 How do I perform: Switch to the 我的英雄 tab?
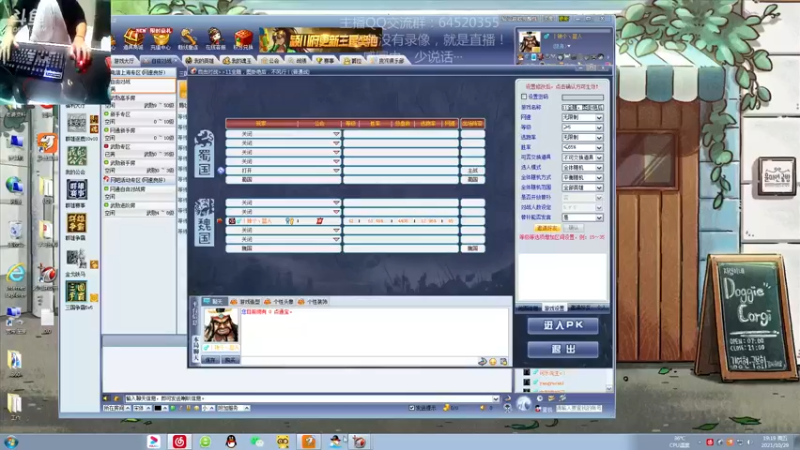point(199,61)
